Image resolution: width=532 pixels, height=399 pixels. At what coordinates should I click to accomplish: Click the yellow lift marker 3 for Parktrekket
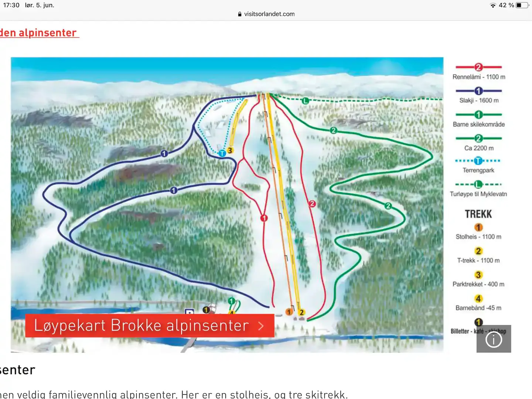(478, 275)
